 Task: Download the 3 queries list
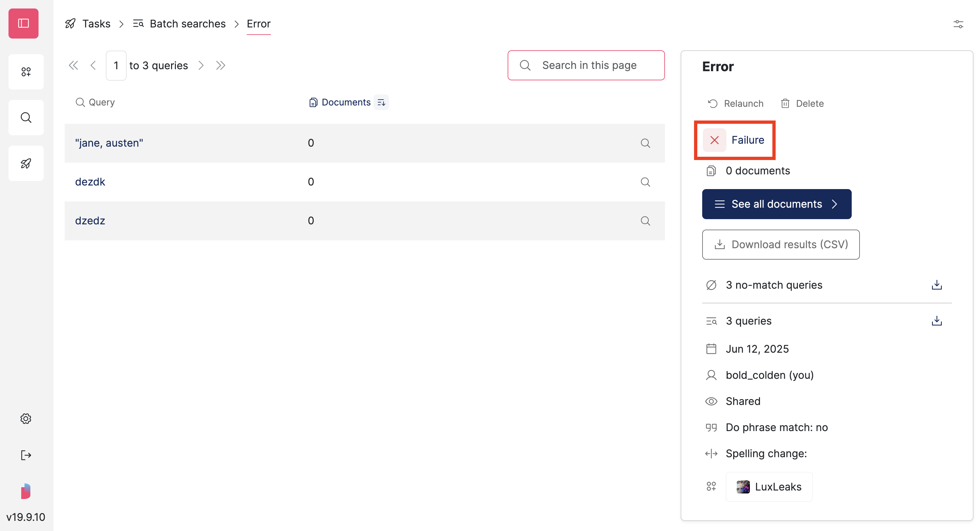pos(937,320)
